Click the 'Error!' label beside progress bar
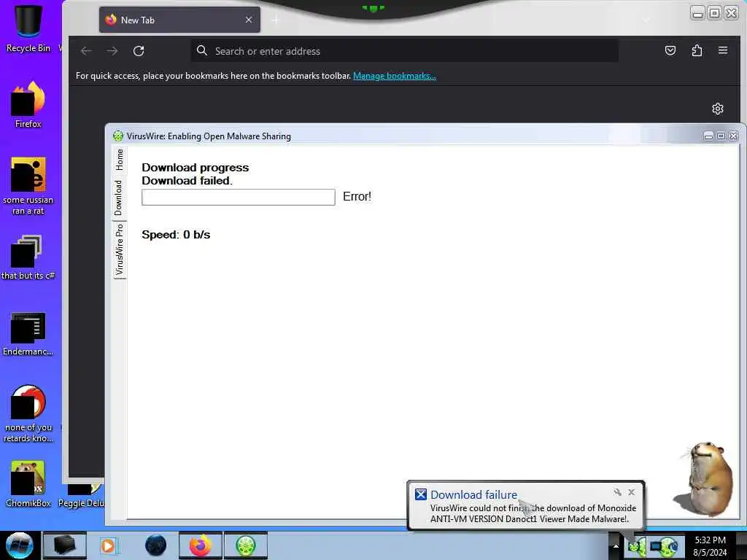 pos(357,197)
